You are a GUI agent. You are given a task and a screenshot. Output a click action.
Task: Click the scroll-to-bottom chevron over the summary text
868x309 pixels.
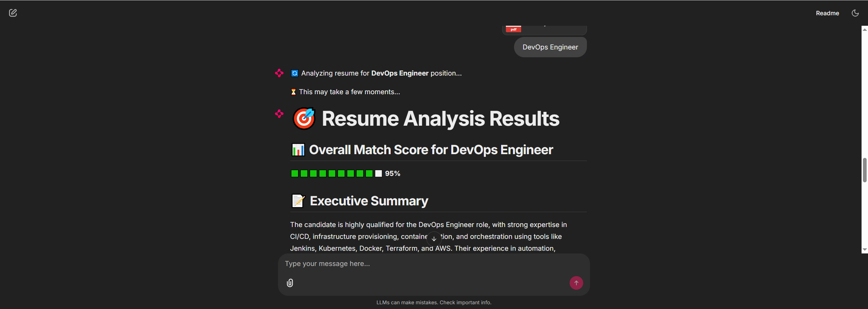(434, 239)
